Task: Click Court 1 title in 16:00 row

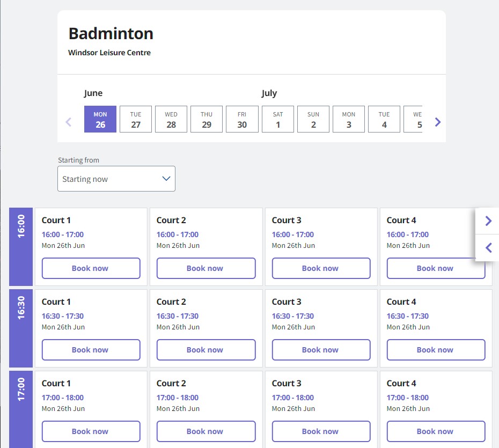Action: [56, 220]
